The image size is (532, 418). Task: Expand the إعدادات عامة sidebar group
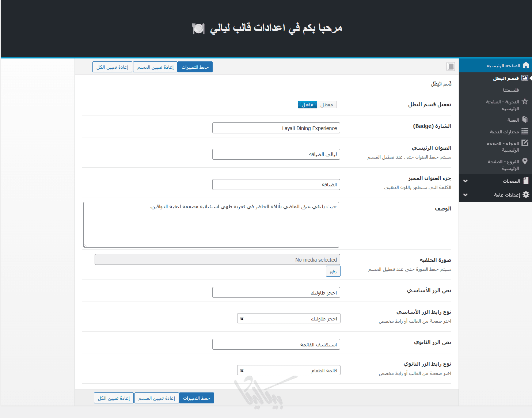coord(465,195)
